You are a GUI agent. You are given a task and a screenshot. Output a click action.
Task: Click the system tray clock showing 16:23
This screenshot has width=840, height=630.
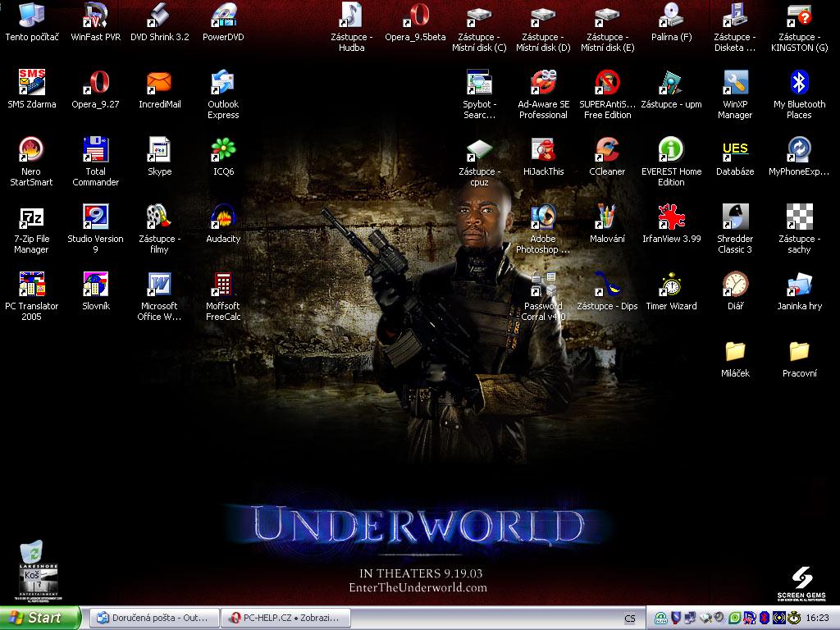(817, 618)
